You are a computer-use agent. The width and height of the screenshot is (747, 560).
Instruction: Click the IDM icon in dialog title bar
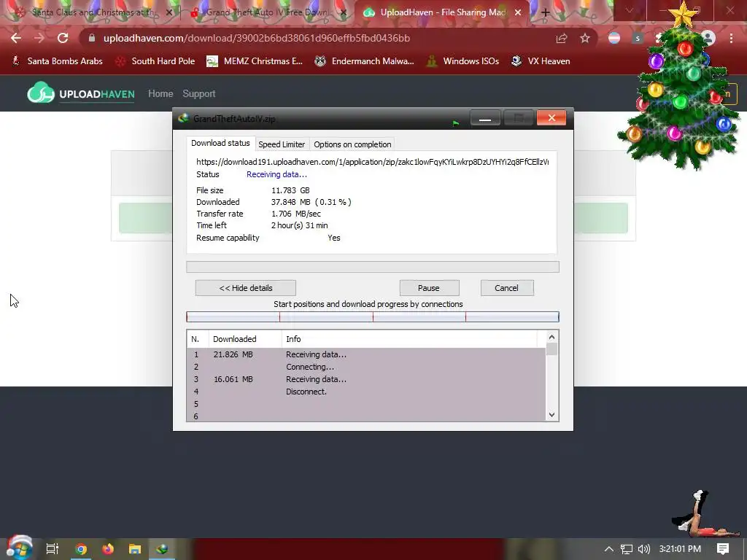point(183,118)
